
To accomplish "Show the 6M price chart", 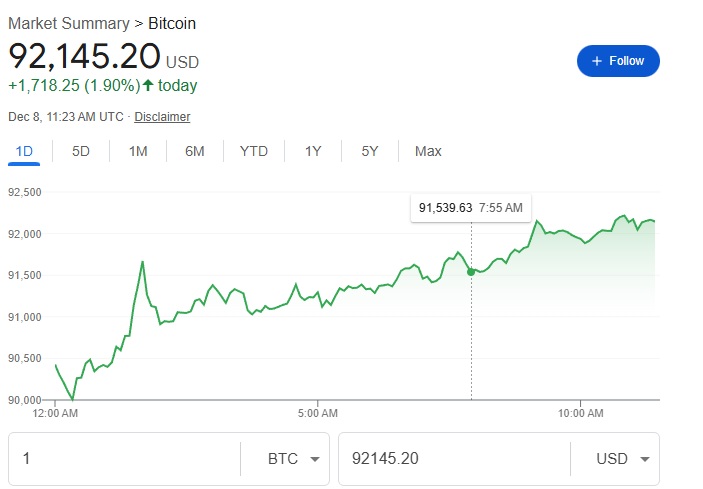I will pyautogui.click(x=195, y=152).
